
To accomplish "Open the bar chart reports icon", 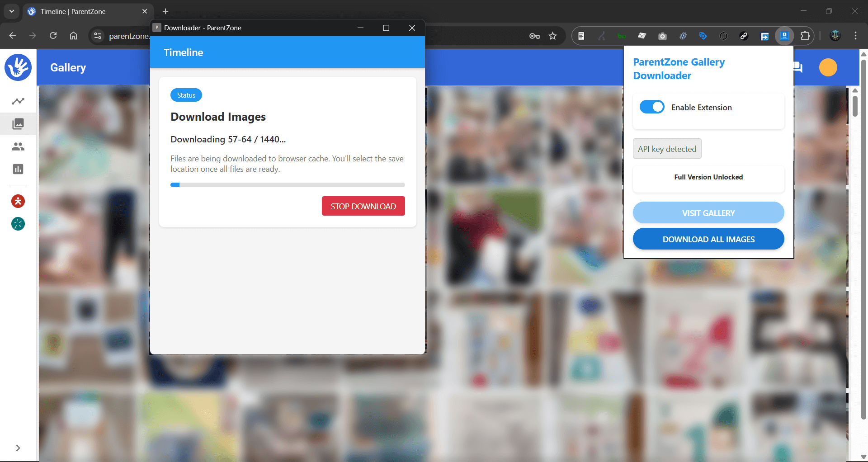I will [x=18, y=169].
